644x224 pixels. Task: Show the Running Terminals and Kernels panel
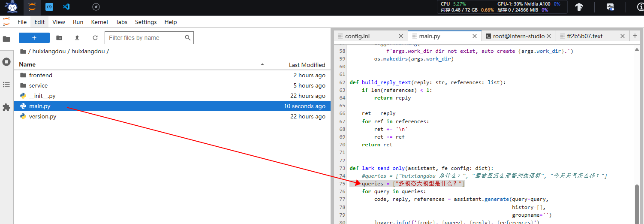point(6,62)
